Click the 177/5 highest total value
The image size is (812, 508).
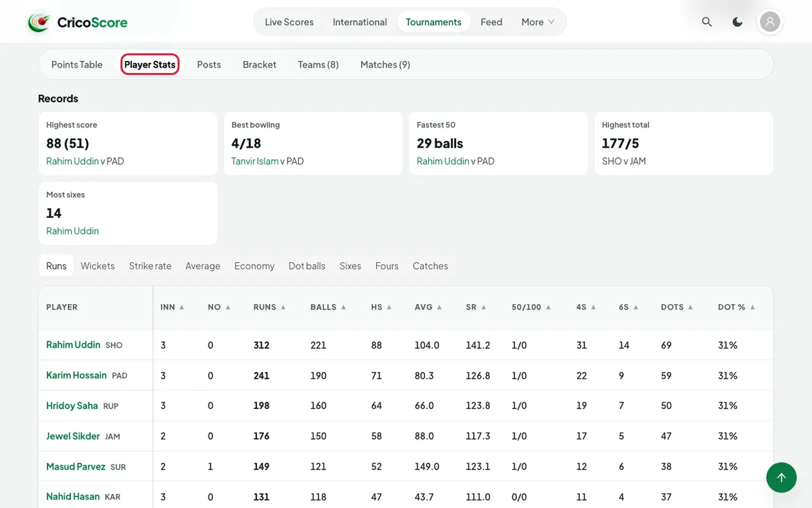point(621,143)
